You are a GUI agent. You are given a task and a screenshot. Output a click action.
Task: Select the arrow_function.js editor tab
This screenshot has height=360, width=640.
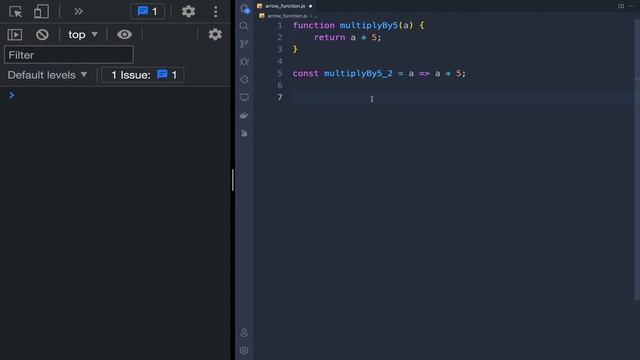click(285, 6)
